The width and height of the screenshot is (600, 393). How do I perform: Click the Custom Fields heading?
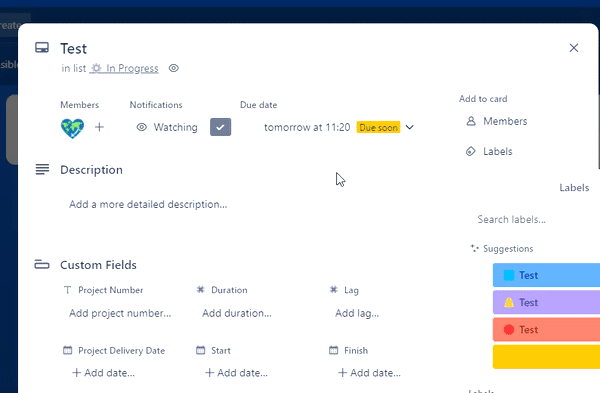[x=98, y=265]
